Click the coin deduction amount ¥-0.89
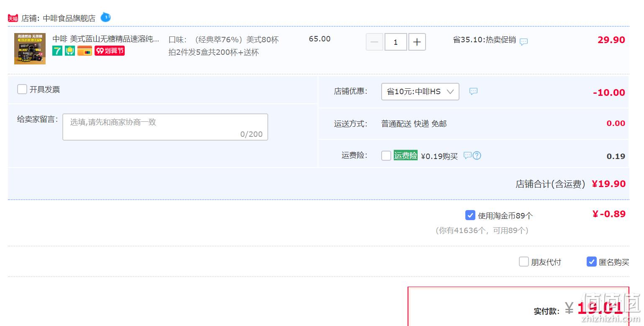 [x=609, y=214]
